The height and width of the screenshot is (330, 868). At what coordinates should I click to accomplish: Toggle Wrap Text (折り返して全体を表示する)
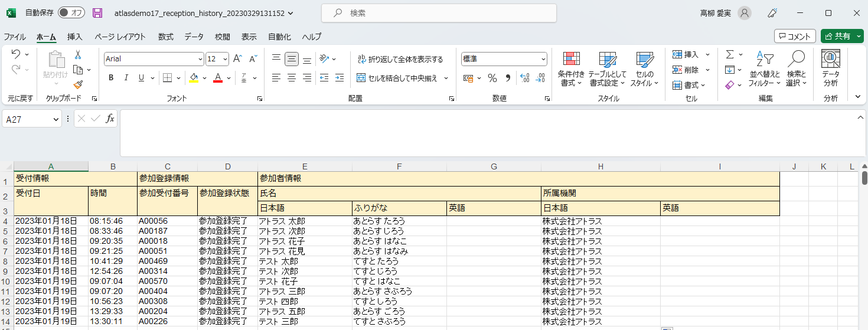pos(400,59)
